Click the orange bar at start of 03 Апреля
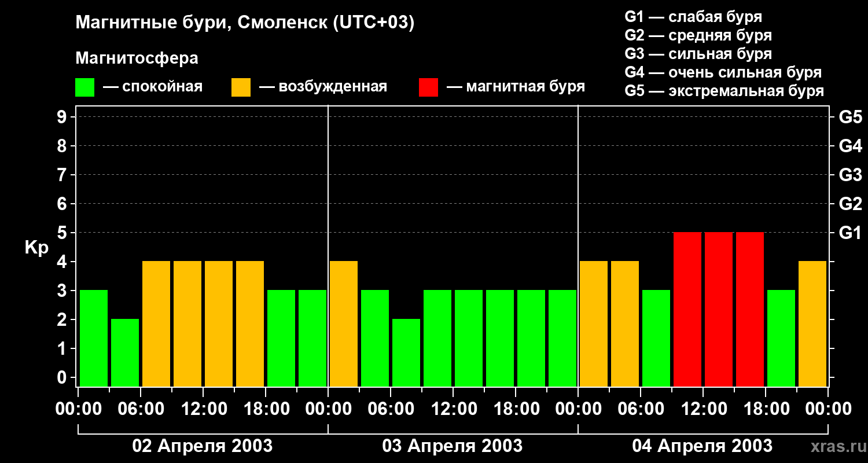The width and height of the screenshot is (868, 463). click(344, 324)
